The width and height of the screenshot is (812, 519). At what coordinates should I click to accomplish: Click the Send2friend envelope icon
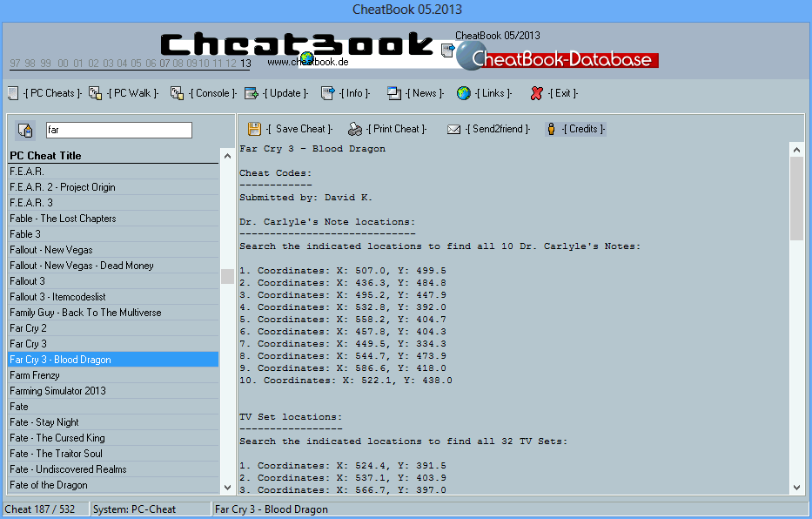[453, 130]
